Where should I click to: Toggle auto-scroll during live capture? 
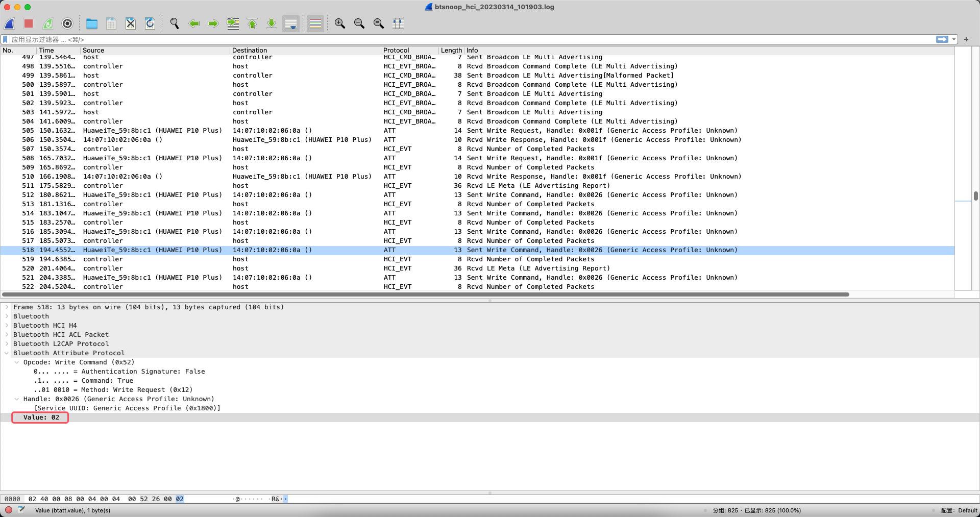(291, 23)
